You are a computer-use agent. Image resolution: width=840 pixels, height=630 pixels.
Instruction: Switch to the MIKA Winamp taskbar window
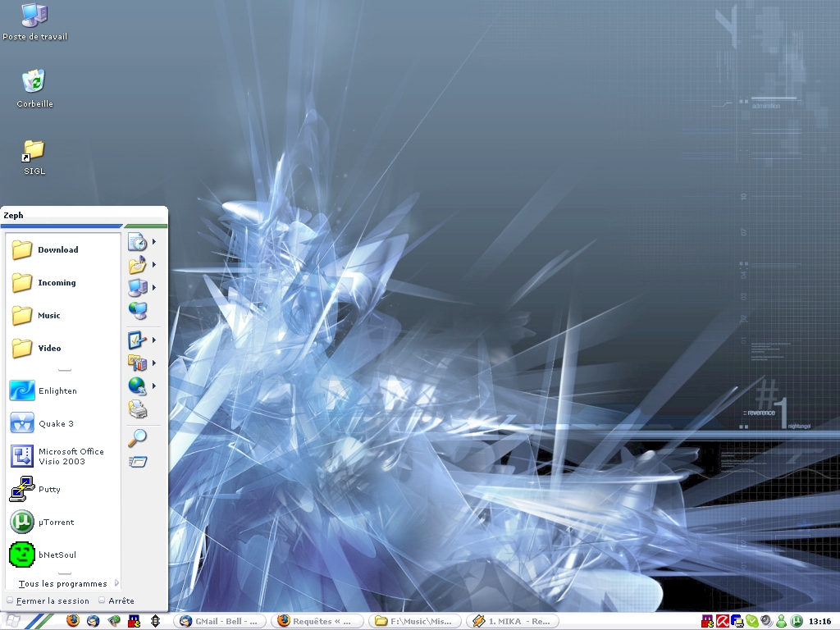(511, 621)
